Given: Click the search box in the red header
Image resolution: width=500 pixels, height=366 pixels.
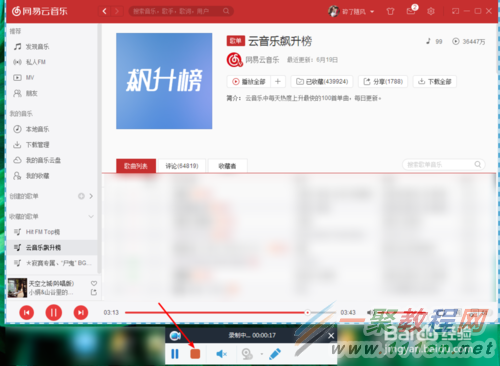Looking at the screenshot, I should tap(181, 11).
